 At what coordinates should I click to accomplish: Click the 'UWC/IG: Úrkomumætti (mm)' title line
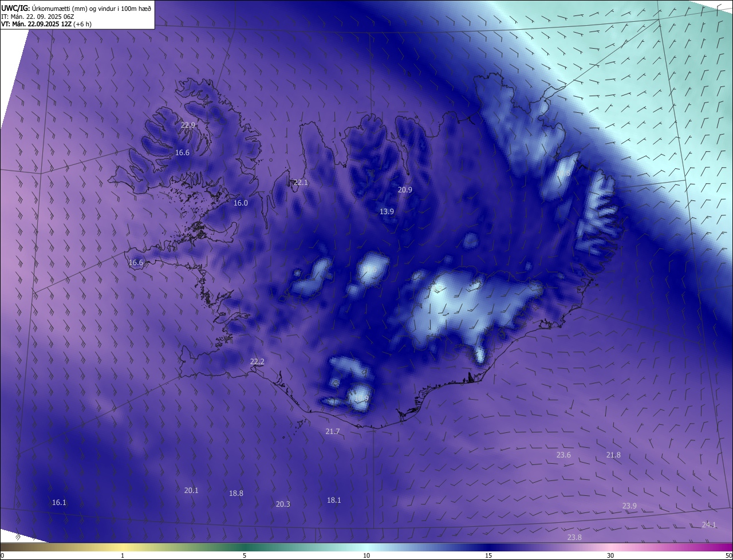tap(76, 8)
